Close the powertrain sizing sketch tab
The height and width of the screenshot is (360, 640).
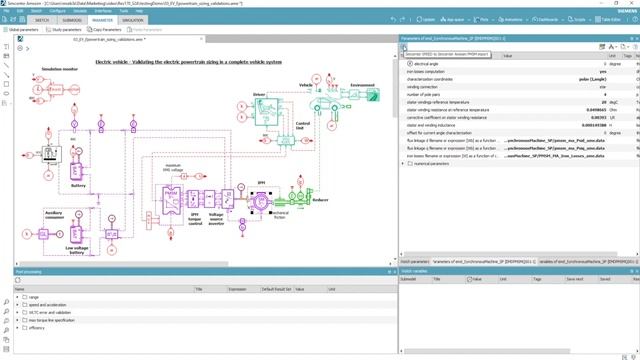pyautogui.click(x=201, y=39)
